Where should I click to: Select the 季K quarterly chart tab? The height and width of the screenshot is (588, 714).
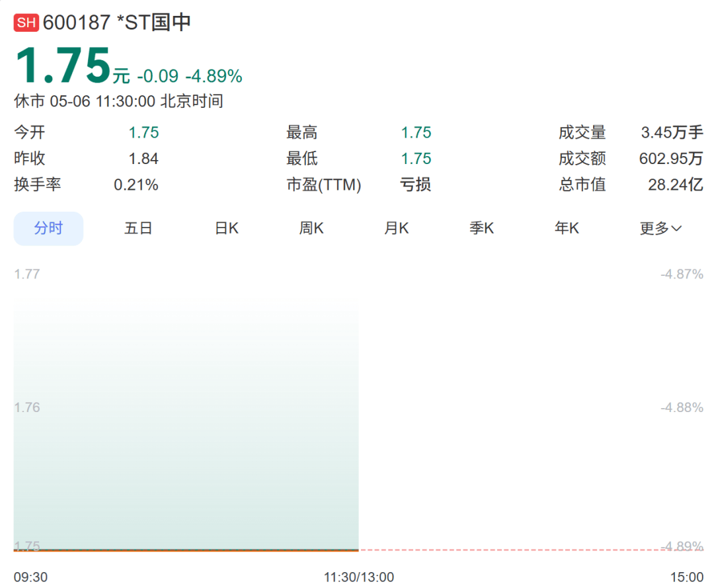coord(482,228)
